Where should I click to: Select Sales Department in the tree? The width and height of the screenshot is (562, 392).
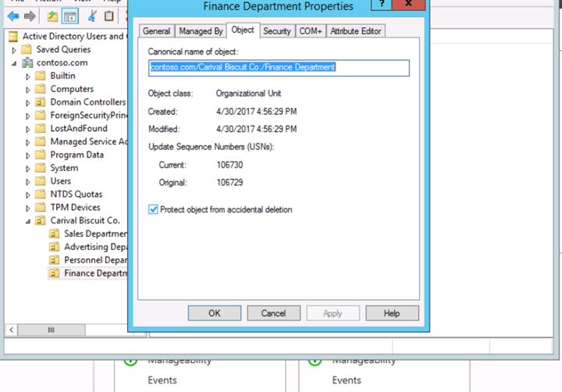click(x=94, y=233)
